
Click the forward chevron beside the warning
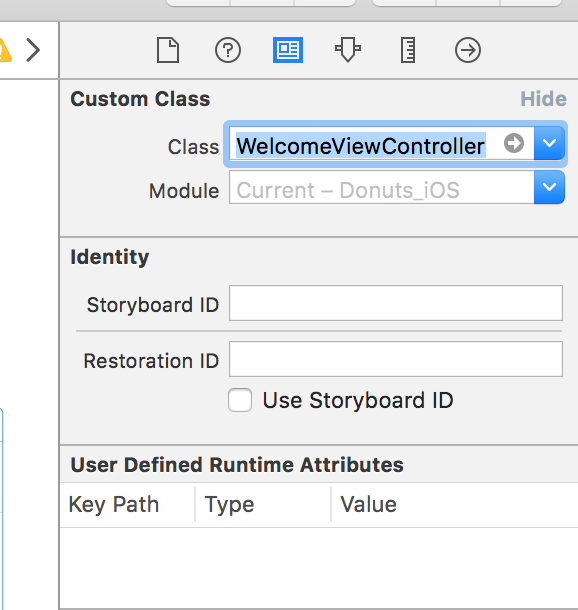pos(33,50)
